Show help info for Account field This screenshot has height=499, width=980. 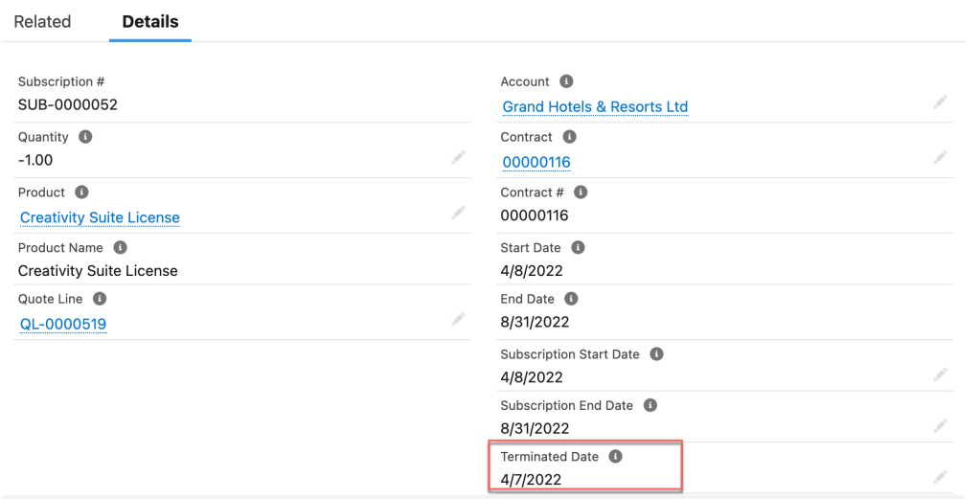coord(566,81)
